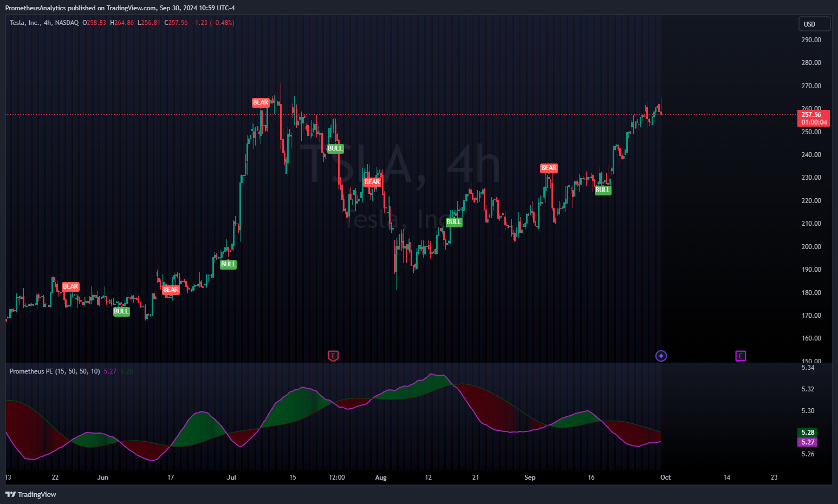Click the Aug label on time axis
Viewport: 838px width, 504px height.
pyautogui.click(x=381, y=477)
